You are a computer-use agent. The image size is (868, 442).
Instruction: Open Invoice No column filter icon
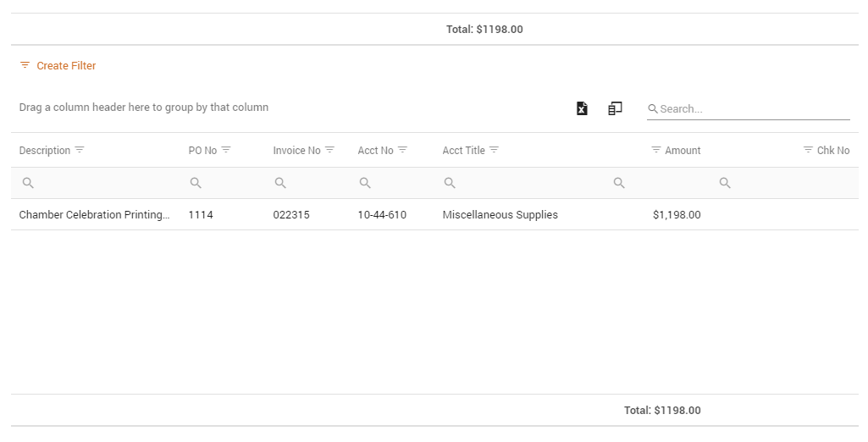[330, 150]
